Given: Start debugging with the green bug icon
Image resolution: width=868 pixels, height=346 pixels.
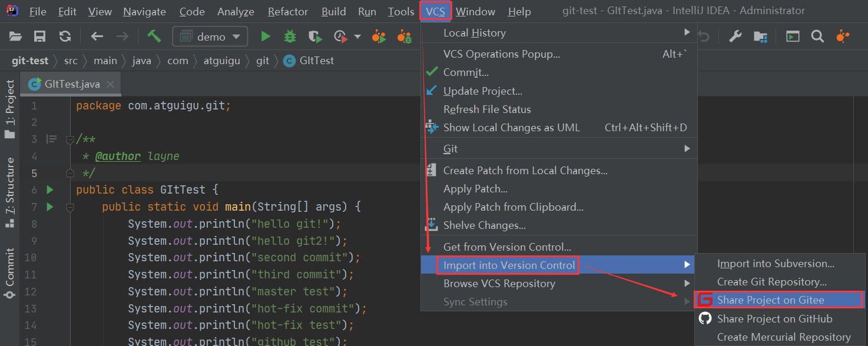Looking at the screenshot, I should coord(290,36).
